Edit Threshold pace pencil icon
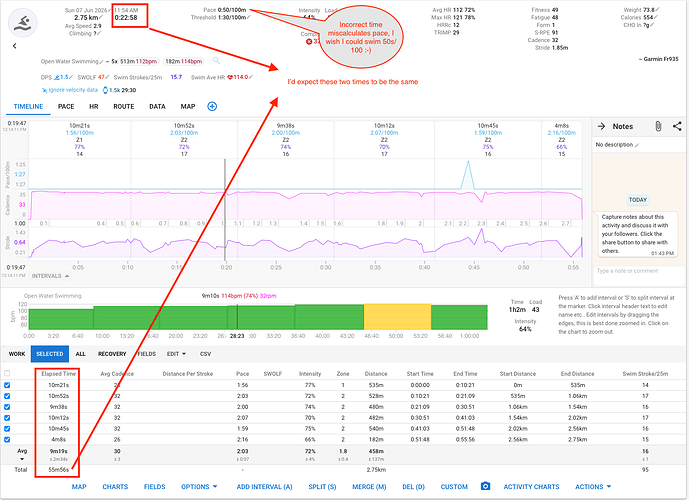This screenshot has width=689, height=500. (x=249, y=18)
